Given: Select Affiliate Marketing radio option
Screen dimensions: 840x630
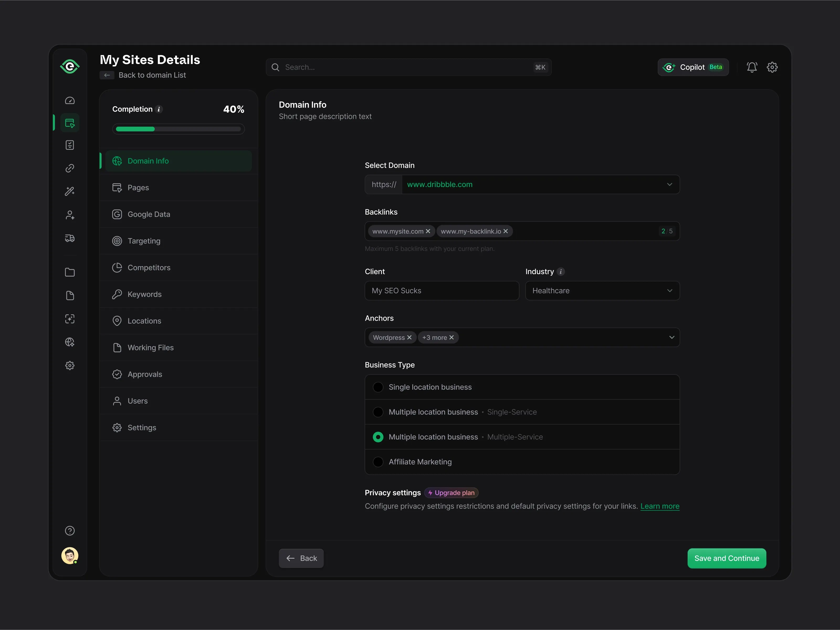Looking at the screenshot, I should point(378,462).
